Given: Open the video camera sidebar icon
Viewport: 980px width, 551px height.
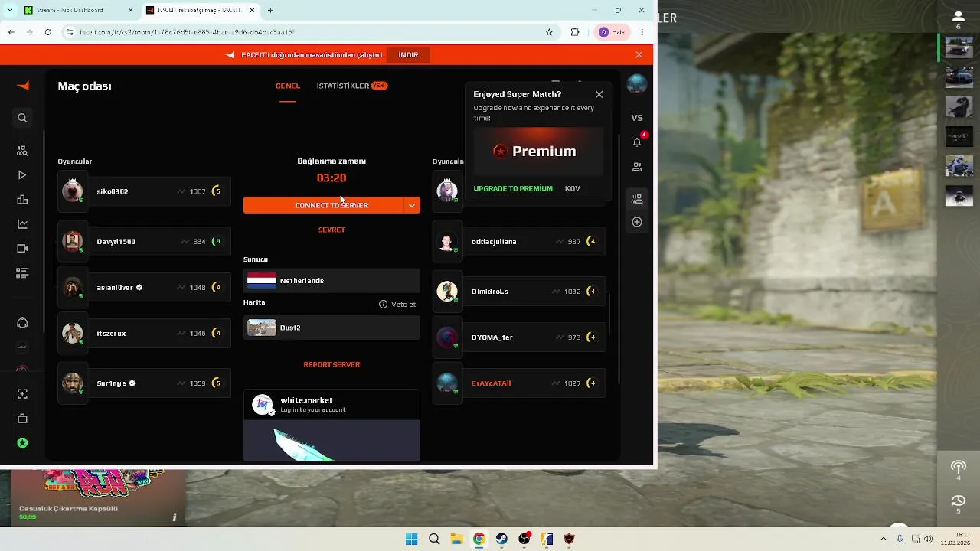Looking at the screenshot, I should 22,249.
